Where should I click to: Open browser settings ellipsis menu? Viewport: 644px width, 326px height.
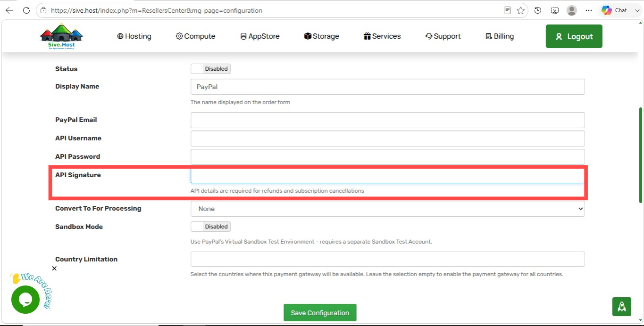click(x=588, y=10)
